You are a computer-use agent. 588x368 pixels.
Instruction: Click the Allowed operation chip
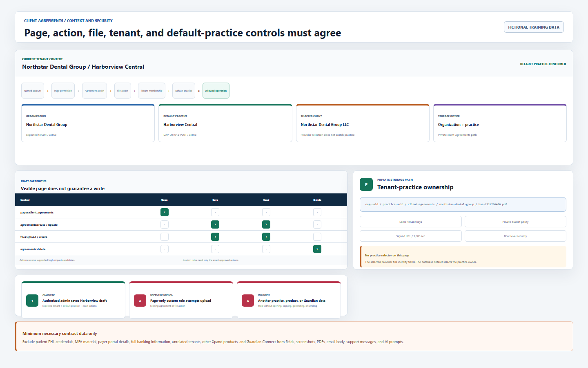216,91
